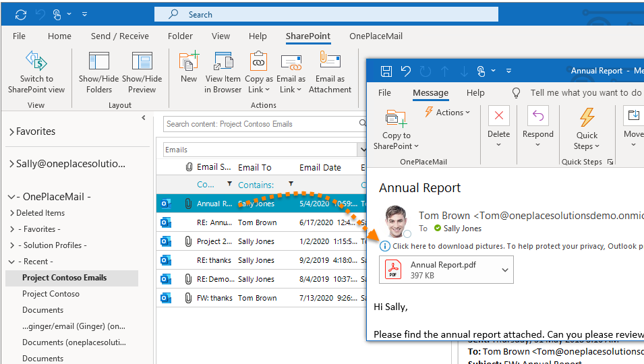Open the View ribbon tab
Screen dimensions: 644x364
[221, 36]
